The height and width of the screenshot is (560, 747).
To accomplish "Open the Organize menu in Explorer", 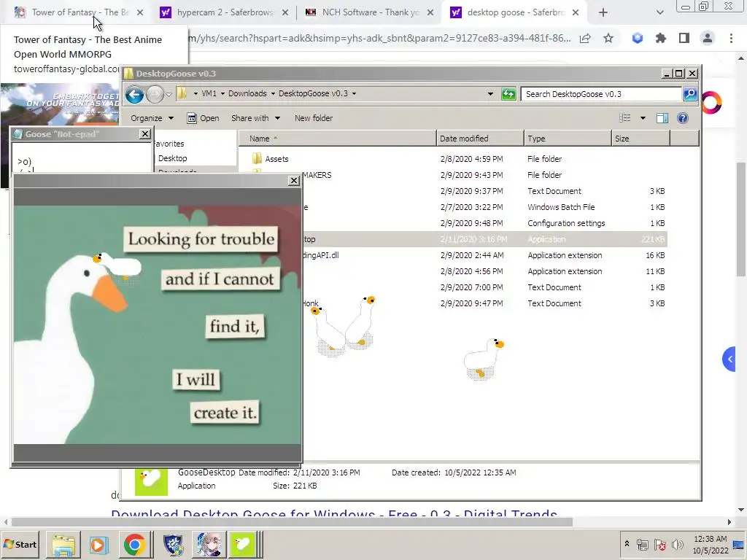I will click(x=152, y=118).
